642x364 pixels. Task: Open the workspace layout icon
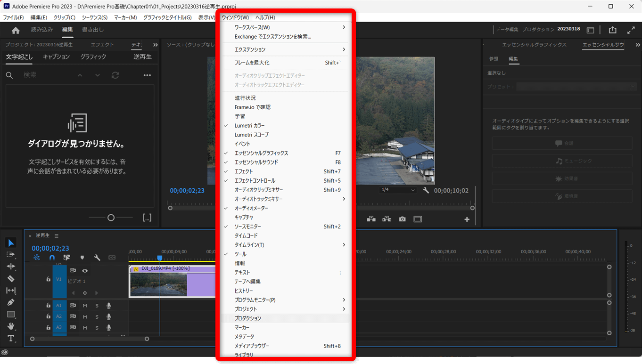[x=590, y=30]
